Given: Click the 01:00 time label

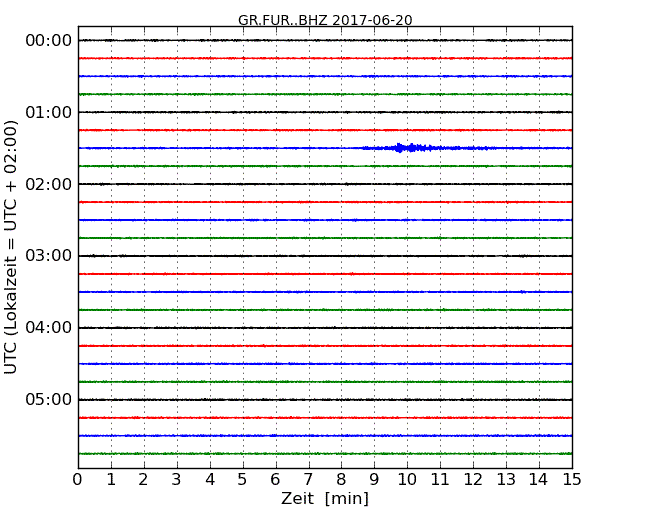Looking at the screenshot, I should [49, 112].
